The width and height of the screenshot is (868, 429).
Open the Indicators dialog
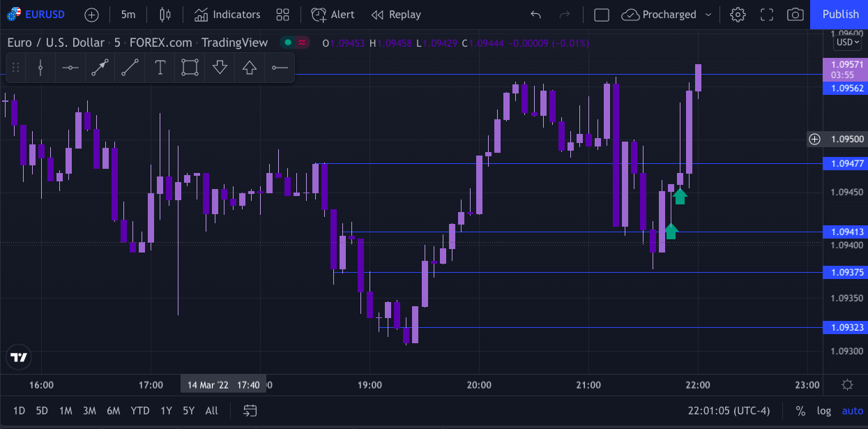(x=227, y=15)
